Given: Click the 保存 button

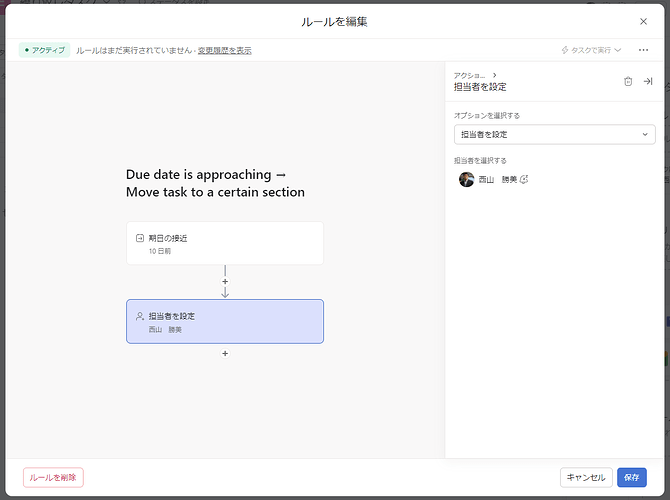Looking at the screenshot, I should click(632, 477).
